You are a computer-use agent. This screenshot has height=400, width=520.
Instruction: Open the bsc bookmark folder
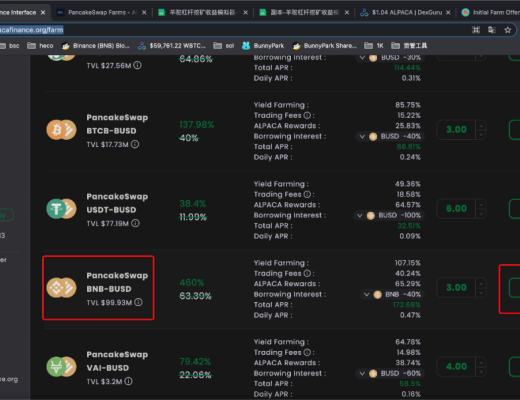[x=9, y=46]
